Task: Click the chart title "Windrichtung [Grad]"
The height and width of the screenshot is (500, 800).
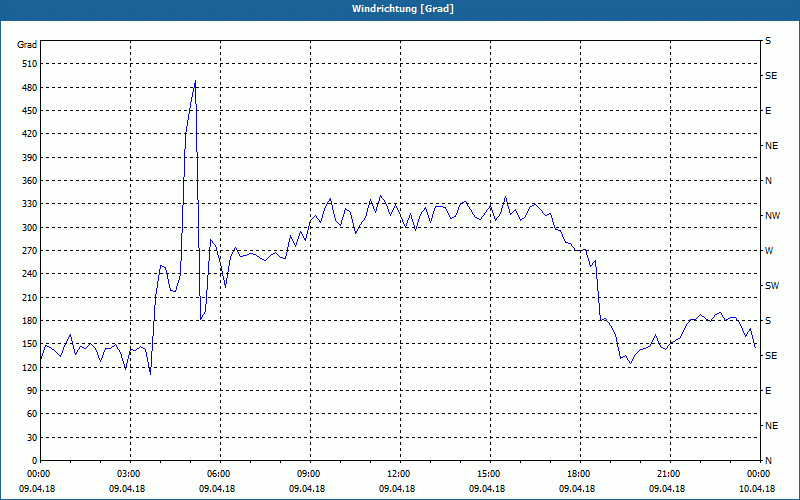Action: point(403,9)
